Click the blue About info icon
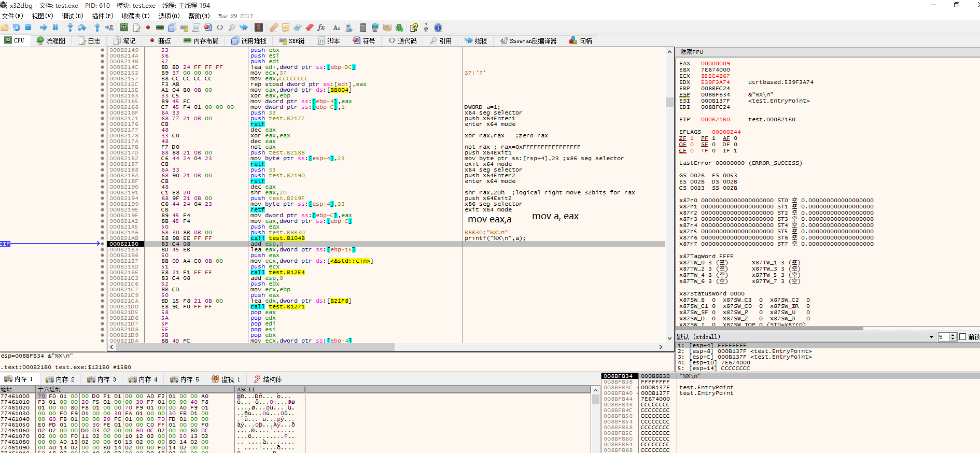This screenshot has height=453, width=980. pyautogui.click(x=438, y=27)
